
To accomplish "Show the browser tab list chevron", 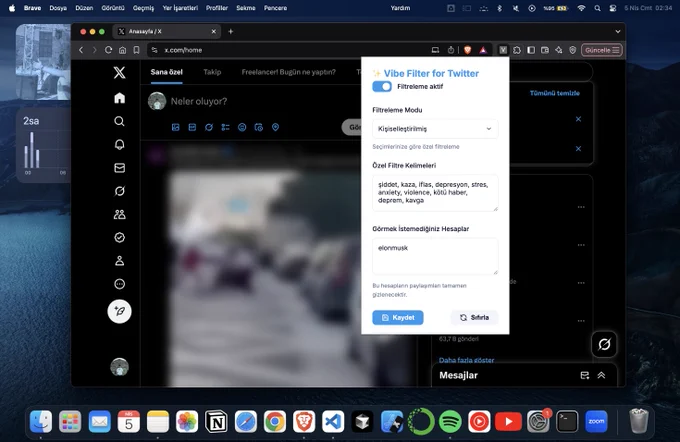I will click(x=618, y=31).
